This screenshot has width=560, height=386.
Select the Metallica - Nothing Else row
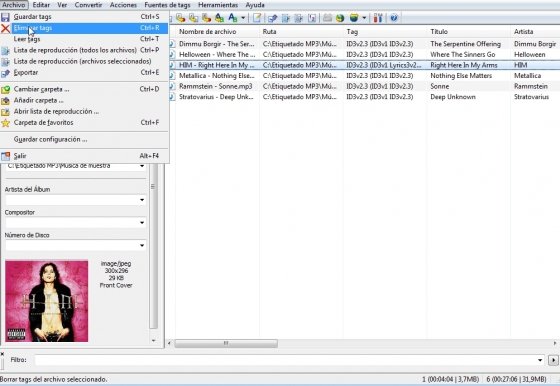[364, 76]
